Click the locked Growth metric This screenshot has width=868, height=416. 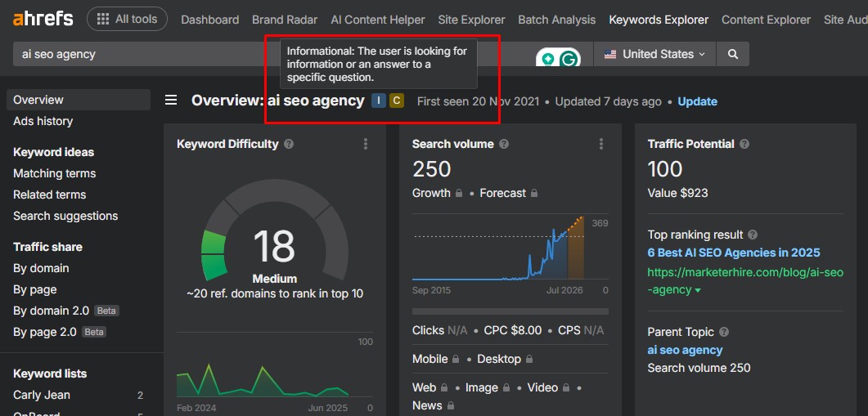point(438,193)
